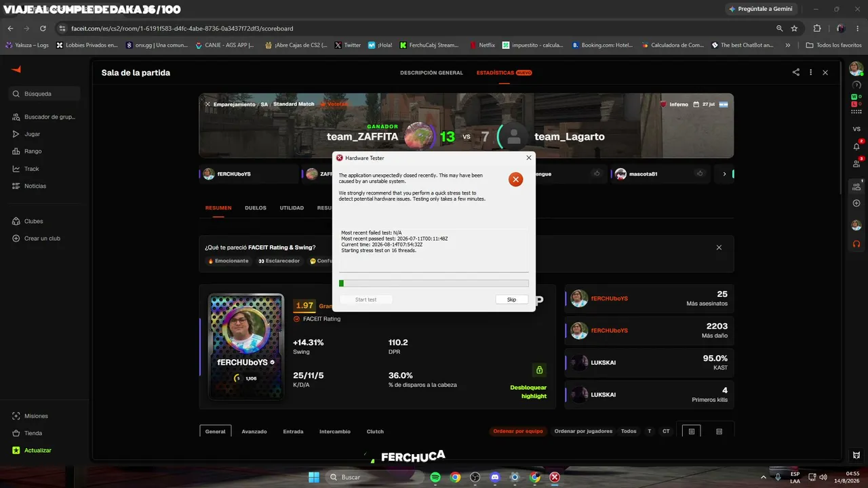The width and height of the screenshot is (868, 488).
Task: Click Skip in the Hardware Tester dialog
Action: coord(511,300)
